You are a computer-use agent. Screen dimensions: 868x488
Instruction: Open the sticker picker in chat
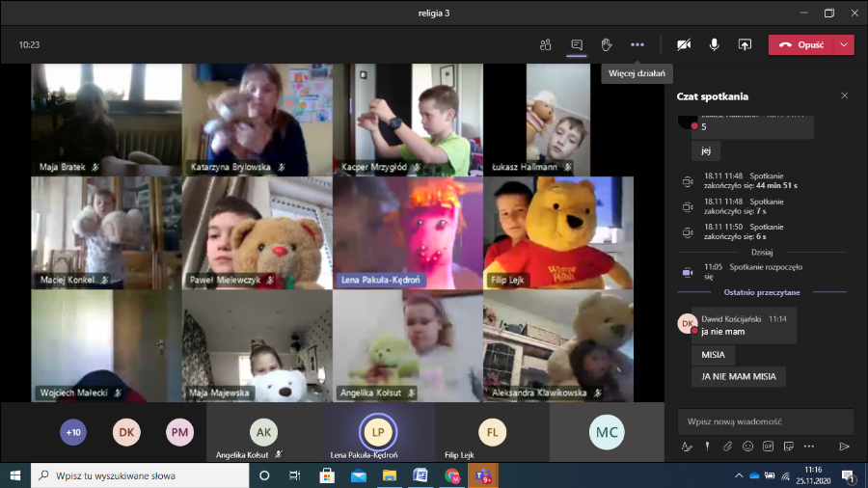pyautogui.click(x=789, y=447)
